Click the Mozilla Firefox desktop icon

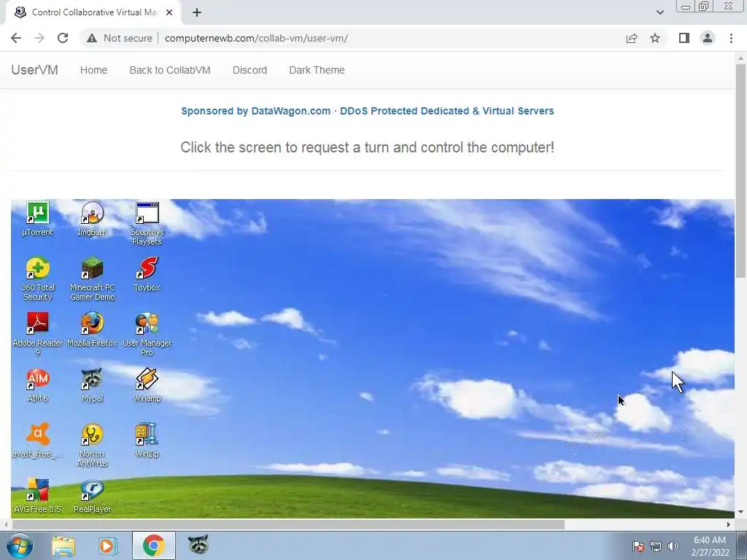92,330
